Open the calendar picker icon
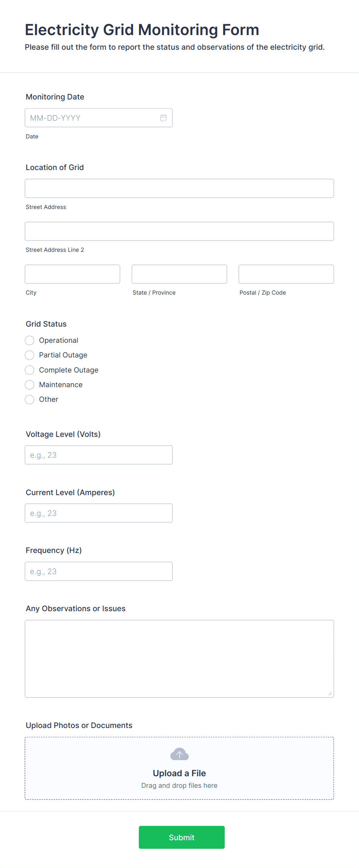This screenshot has width=359, height=868. (x=164, y=118)
